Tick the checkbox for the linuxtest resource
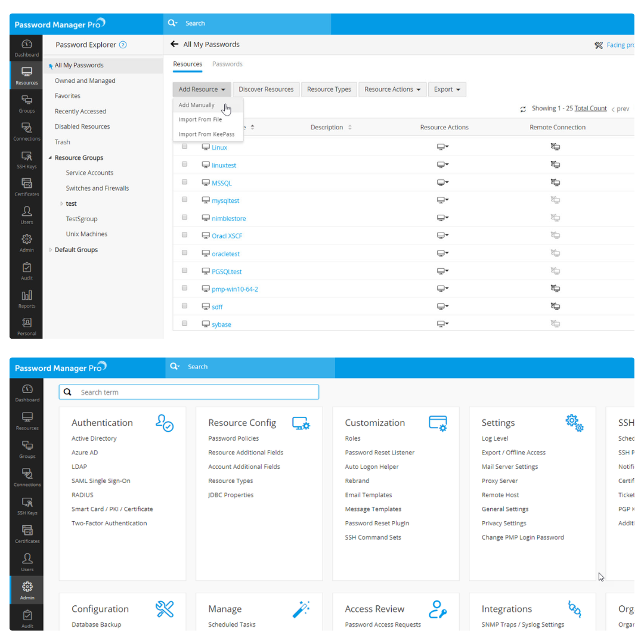Screen dimensions: 644x644 point(185,164)
